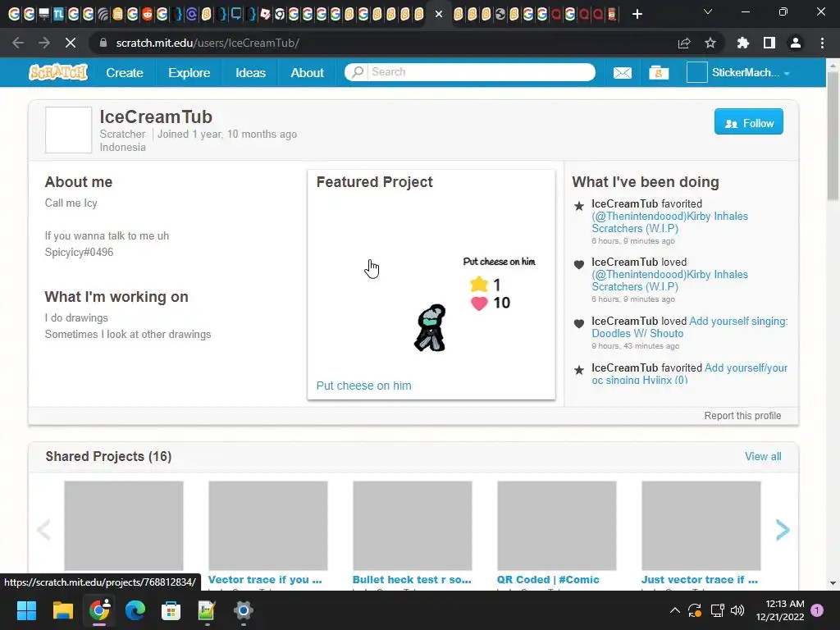Show hidden system tray icons
840x630 pixels.
[x=675, y=610]
